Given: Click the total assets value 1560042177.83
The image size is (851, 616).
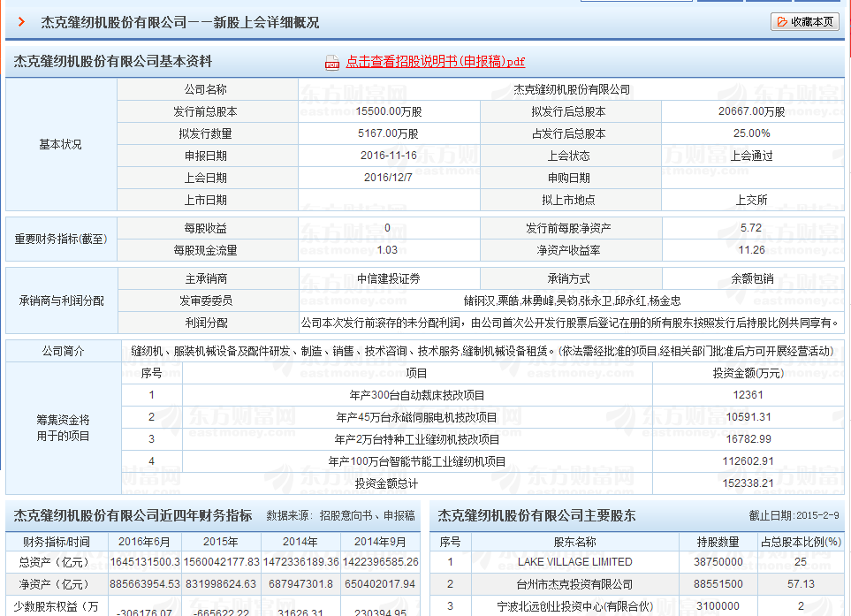Looking at the screenshot, I should click(222, 562).
